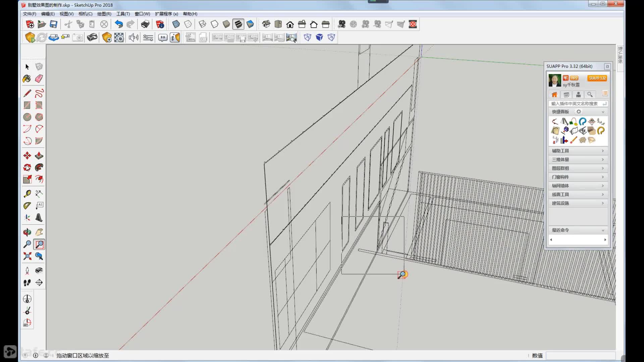Pick the Offset tool
Screen dimensions: 644x362
pyautogui.click(x=39, y=179)
